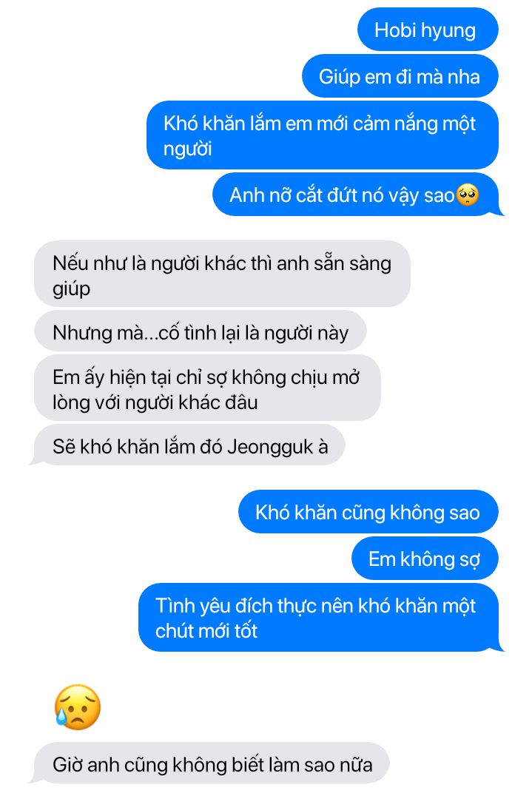Image resolution: width=532 pixels, height=796 pixels.
Task: Select the 'Em ấy hiện tại chỉ sợ' message
Action: click(x=207, y=389)
